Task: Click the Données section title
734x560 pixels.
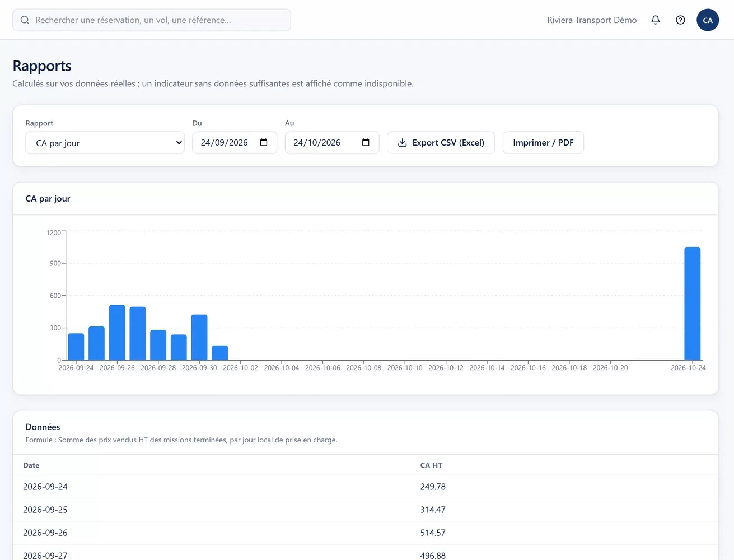Action: [x=43, y=427]
